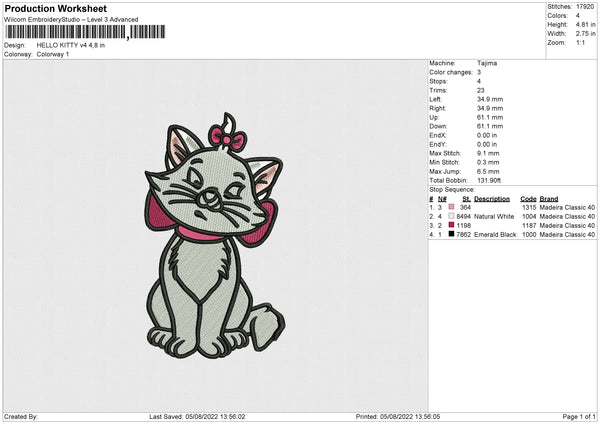Click the Trims value 23
Screen dimensions: 600x424
[x=481, y=90]
